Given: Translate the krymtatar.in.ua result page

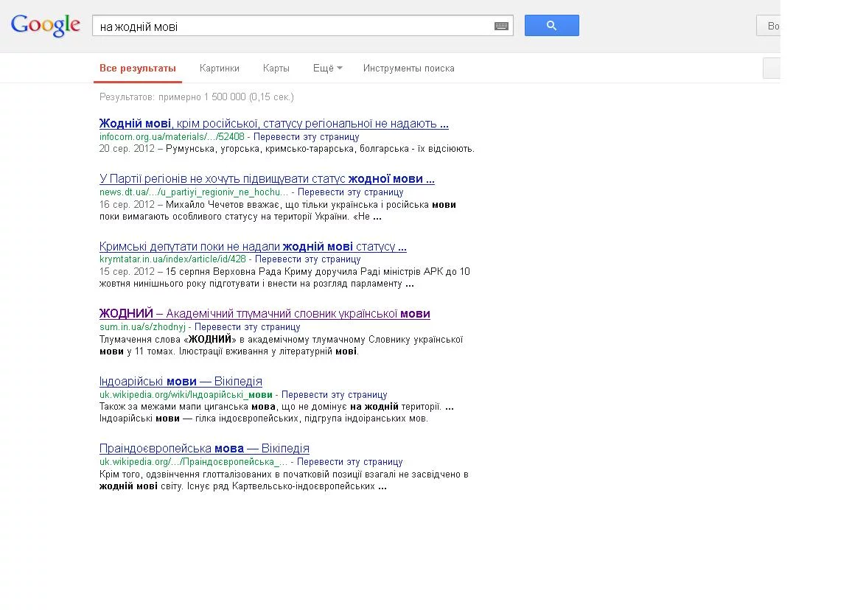Looking at the screenshot, I should tap(307, 259).
